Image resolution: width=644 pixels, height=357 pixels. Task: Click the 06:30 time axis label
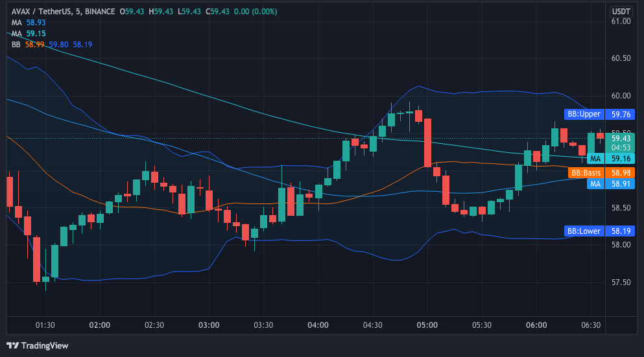pos(591,325)
